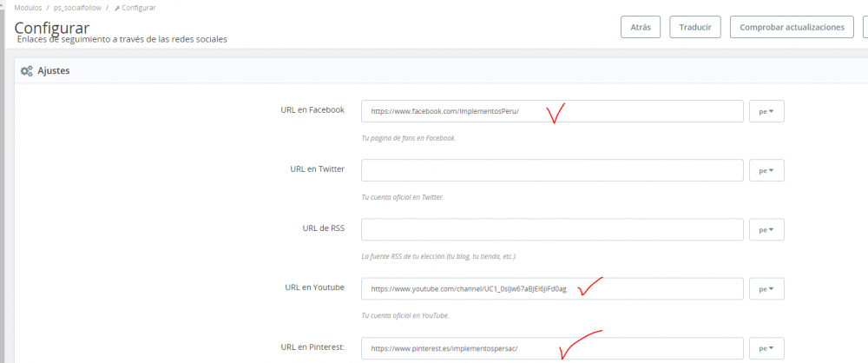Click into the URL en Twitter field
This screenshot has height=363, width=868.
[x=552, y=171]
